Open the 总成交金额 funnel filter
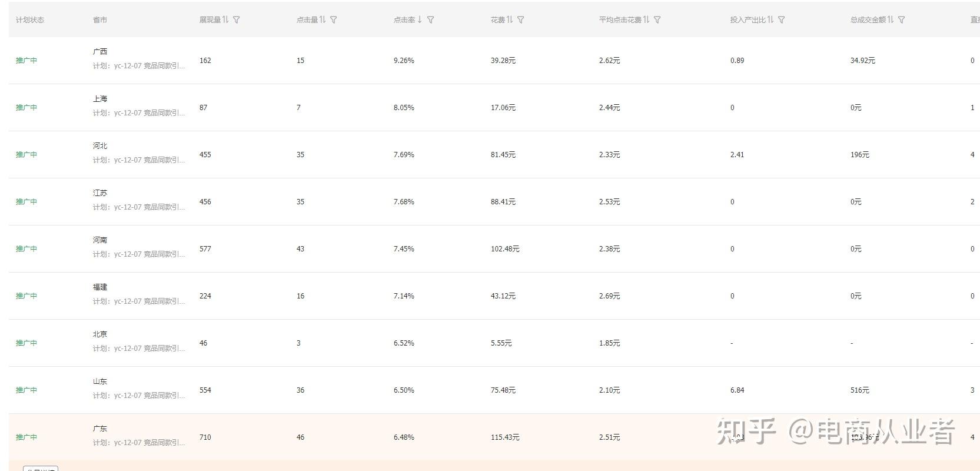The height and width of the screenshot is (471, 980). click(902, 20)
